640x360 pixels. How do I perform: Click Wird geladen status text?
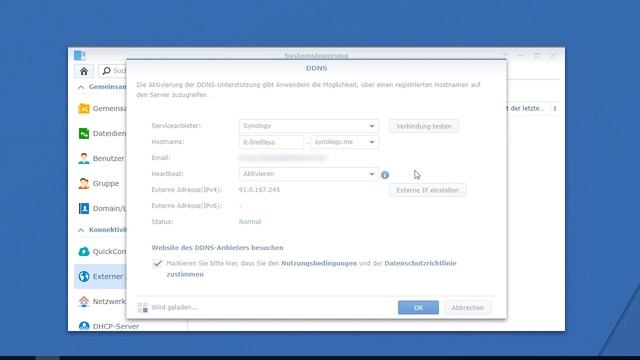174,307
